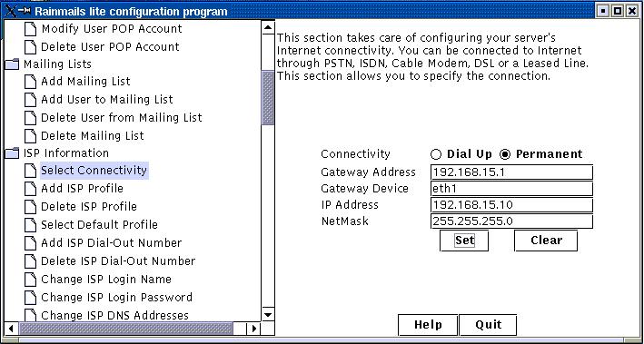Open Delete ISP Dial-Out Number
Viewport: 644px width, 344px height.
(x=118, y=260)
